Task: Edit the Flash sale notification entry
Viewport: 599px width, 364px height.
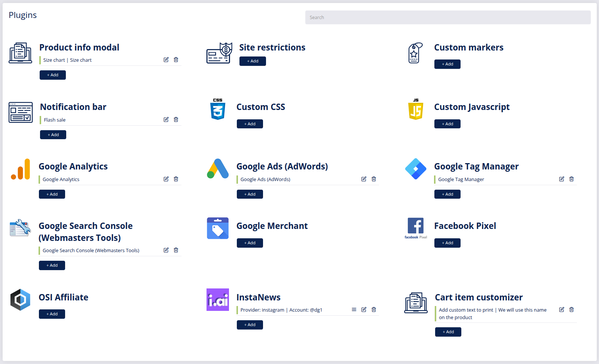Action: pos(166,120)
